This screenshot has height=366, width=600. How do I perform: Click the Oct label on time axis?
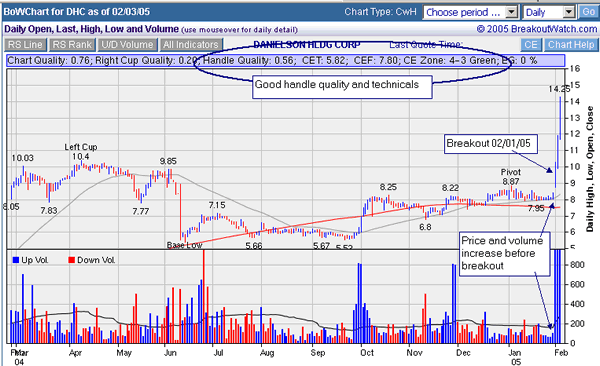tap(367, 353)
